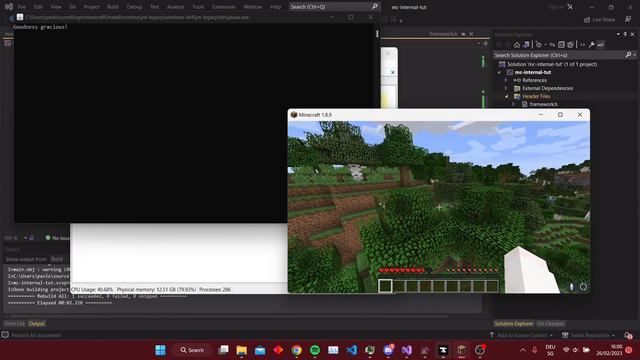Click the Collapse All icon in Solution Explorer
This screenshot has width=640, height=360.
tap(561, 45)
